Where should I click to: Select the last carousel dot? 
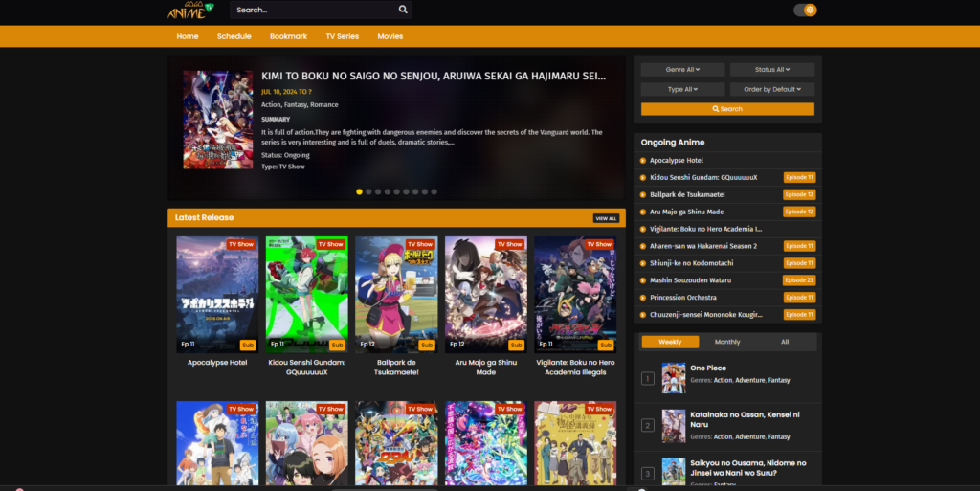coord(434,191)
